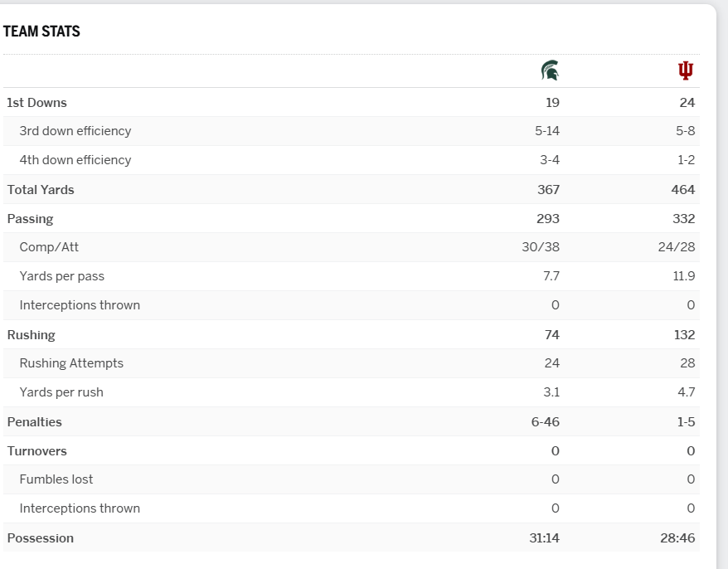Click the Possession row label
Viewport: 728px width, 569px height.
[x=40, y=538]
